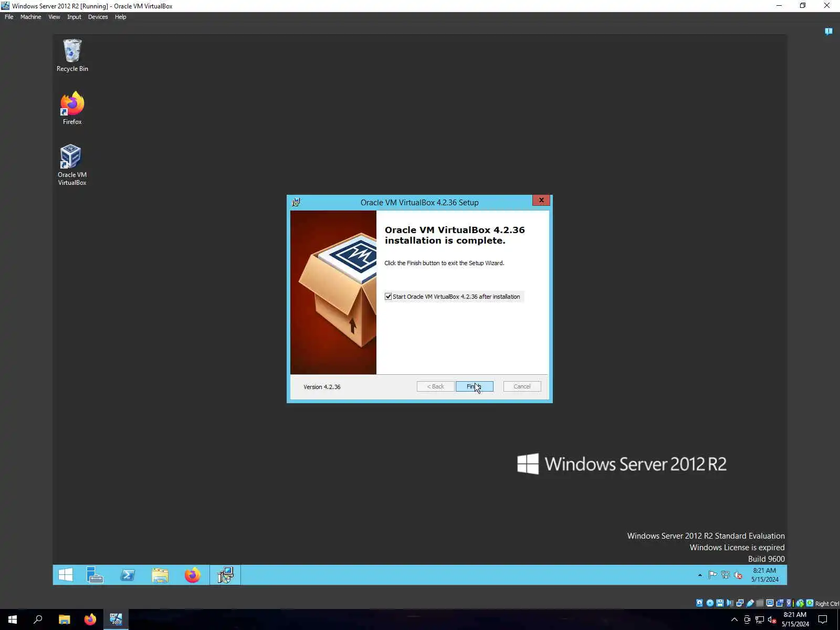
Task: Click the Setup dialog title bar icon
Action: pyautogui.click(x=296, y=202)
